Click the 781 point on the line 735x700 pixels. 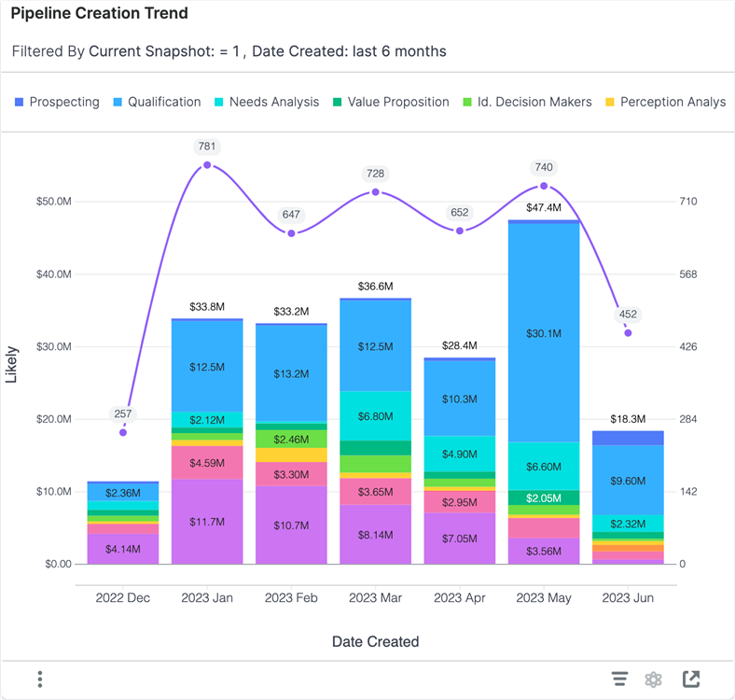click(207, 165)
